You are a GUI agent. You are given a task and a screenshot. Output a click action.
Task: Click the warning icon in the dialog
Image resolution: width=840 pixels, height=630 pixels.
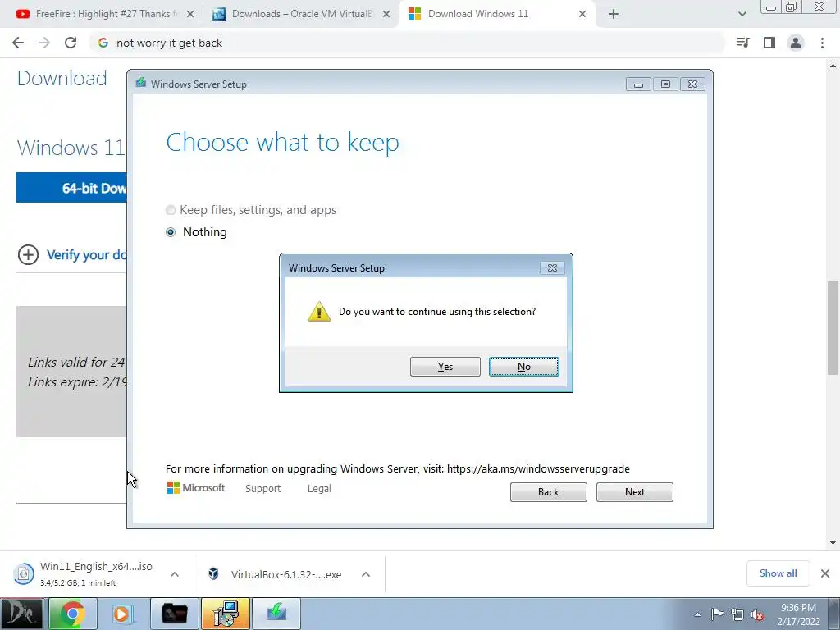pyautogui.click(x=319, y=311)
